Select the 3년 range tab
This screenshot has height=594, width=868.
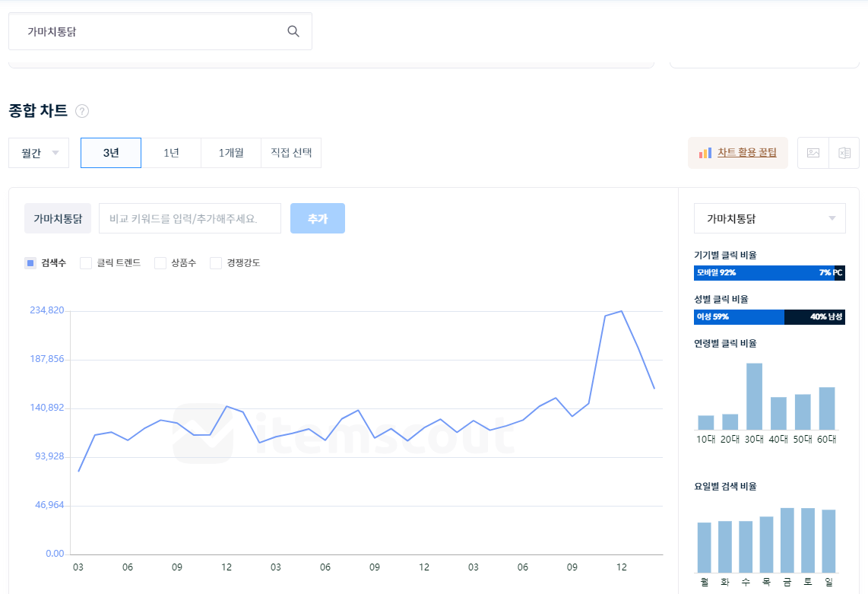111,153
